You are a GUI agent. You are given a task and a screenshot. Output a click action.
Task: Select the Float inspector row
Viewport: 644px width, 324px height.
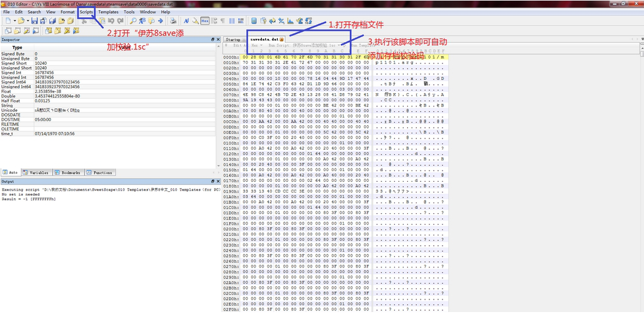108,91
